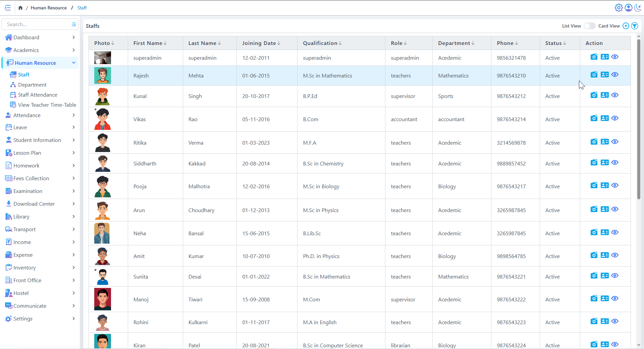Click the sidebar collapse menu icon
The height and width of the screenshot is (349, 644).
(8, 8)
